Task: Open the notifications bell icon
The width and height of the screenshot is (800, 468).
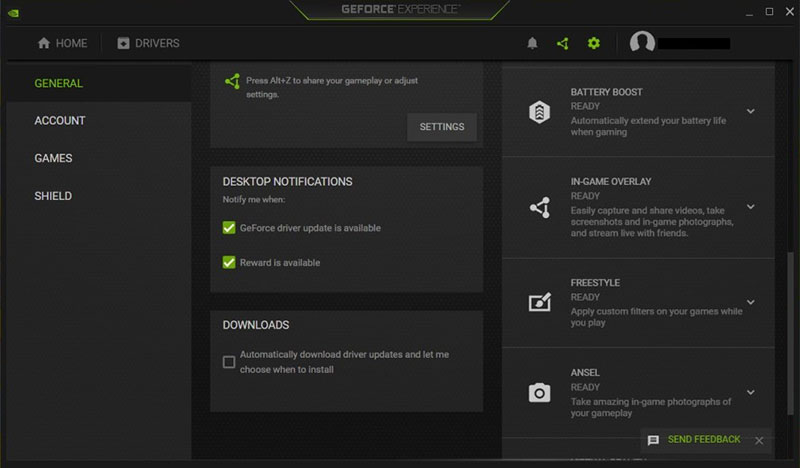Action: coord(532,43)
